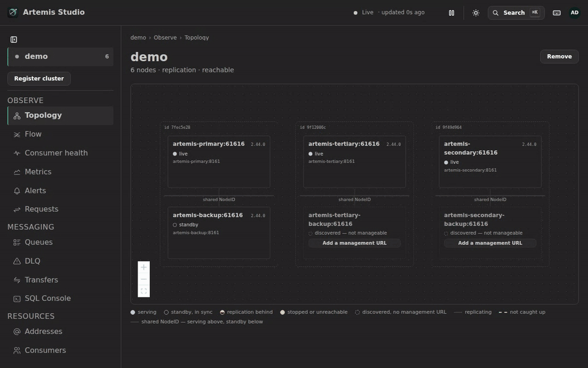Open the AD user avatar menu
Image resolution: width=588 pixels, height=368 pixels.
pos(574,12)
